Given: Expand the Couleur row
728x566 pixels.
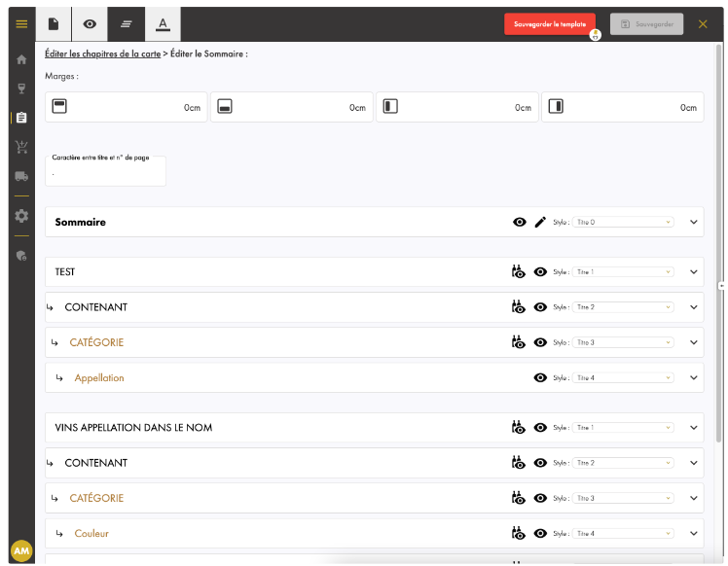Looking at the screenshot, I should click(x=694, y=534).
